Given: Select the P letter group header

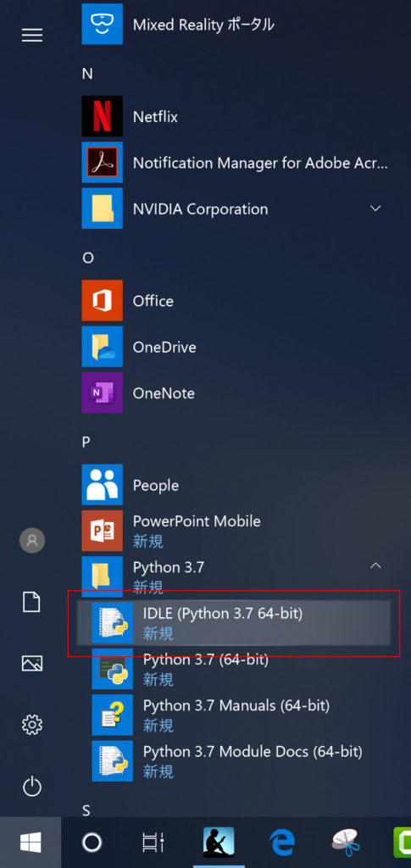Looking at the screenshot, I should tap(86, 442).
